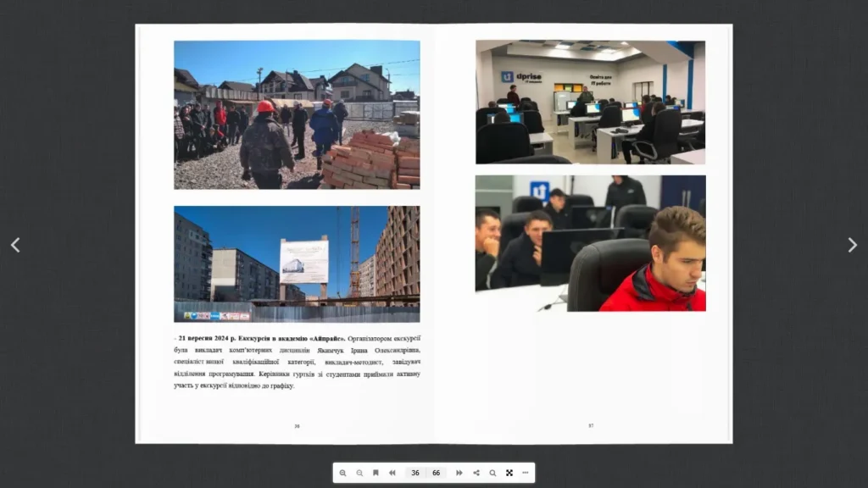Go to previous page with left chevron
The width and height of the screenshot is (868, 488).
15,245
